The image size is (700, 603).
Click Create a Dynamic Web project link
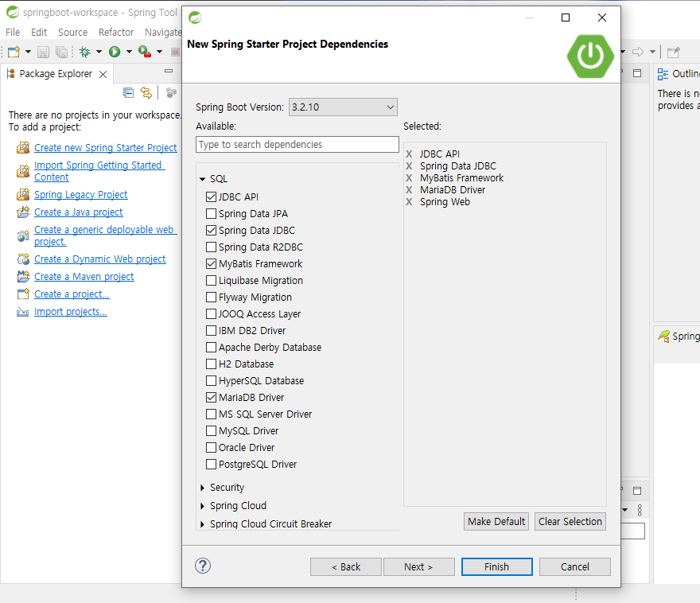(x=100, y=259)
